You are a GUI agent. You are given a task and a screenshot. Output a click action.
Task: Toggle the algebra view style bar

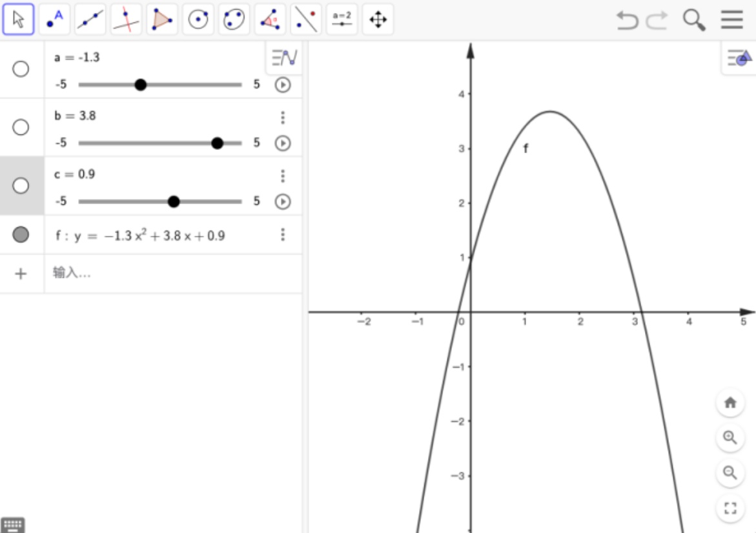pyautogui.click(x=284, y=58)
